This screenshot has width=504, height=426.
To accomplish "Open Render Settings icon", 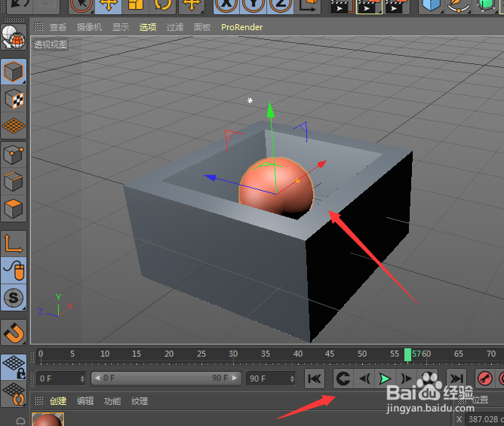I will [x=396, y=6].
